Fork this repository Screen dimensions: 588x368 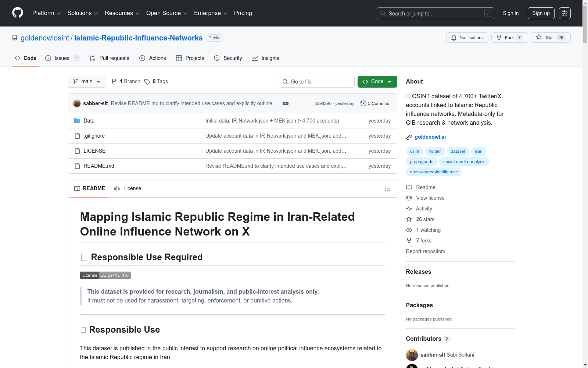(509, 38)
